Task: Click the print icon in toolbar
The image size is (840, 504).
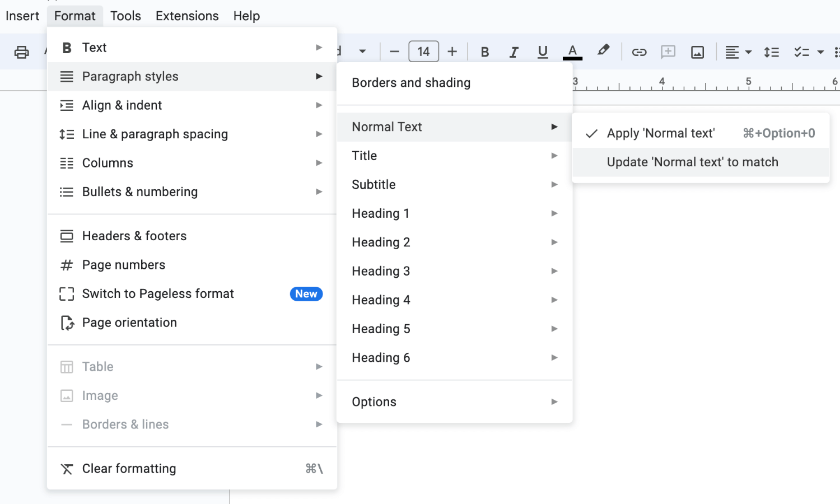Action: (21, 52)
